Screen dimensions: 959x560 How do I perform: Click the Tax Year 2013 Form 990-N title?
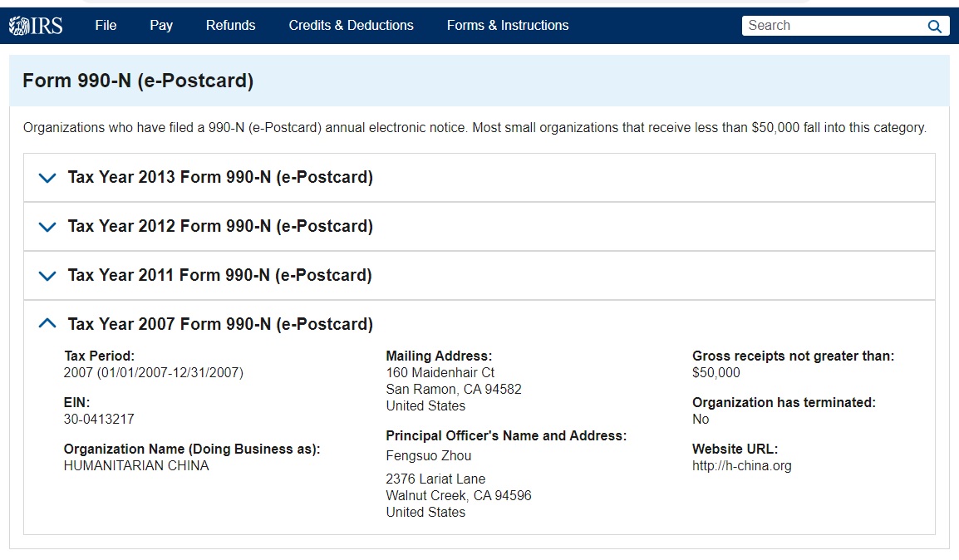(220, 178)
